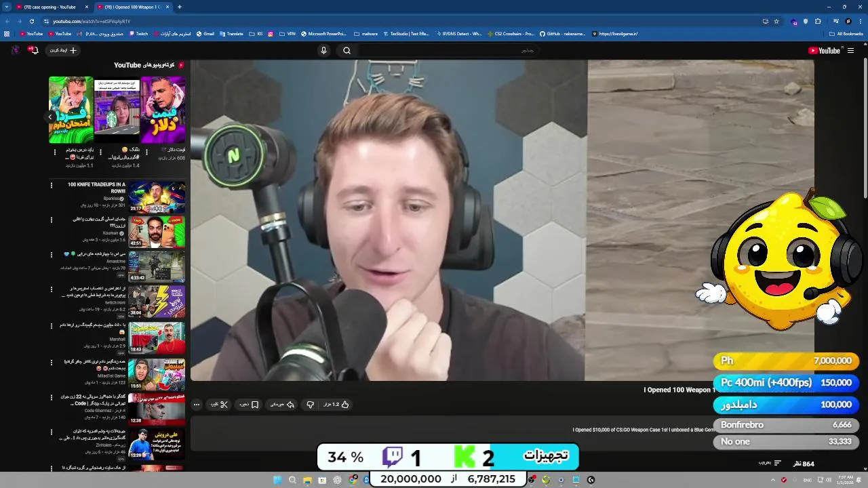Bookmark this page with star icon
Screen dimensions: 868x488
[x=776, y=21]
